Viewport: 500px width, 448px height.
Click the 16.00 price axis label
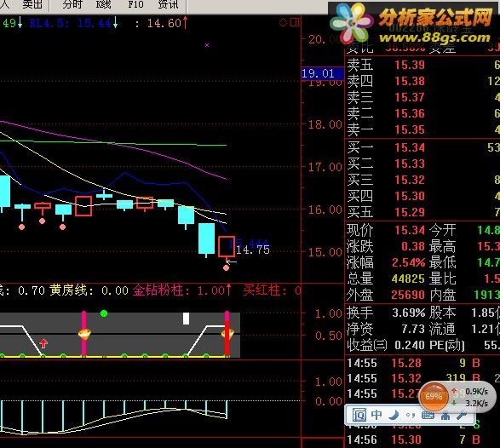(325, 210)
